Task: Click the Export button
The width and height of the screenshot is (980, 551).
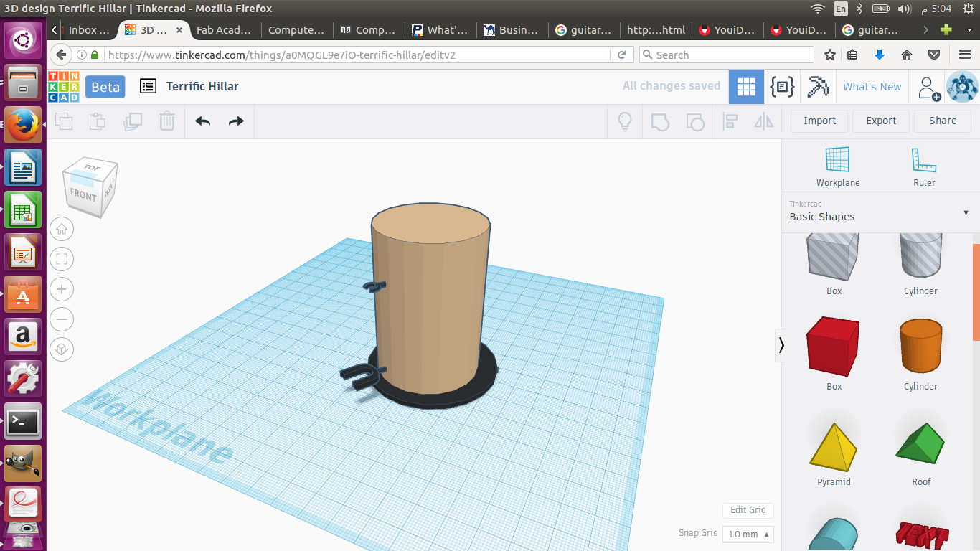Action: tap(880, 121)
